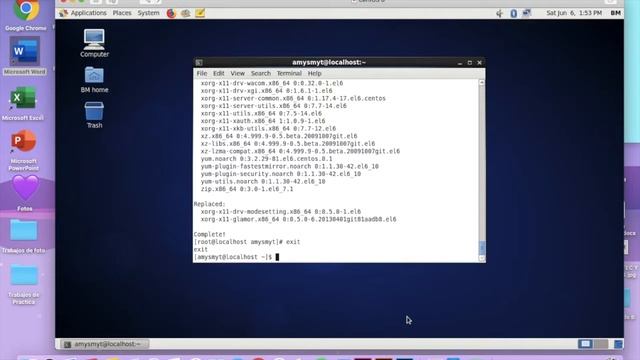The image size is (640, 360).
Task: Open the Terminal menu in the terminal window
Action: click(x=289, y=73)
